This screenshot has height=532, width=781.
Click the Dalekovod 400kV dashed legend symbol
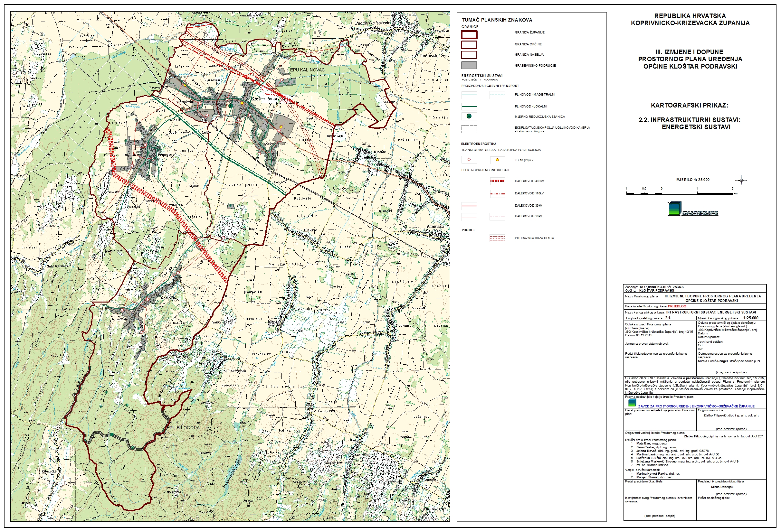(x=497, y=181)
